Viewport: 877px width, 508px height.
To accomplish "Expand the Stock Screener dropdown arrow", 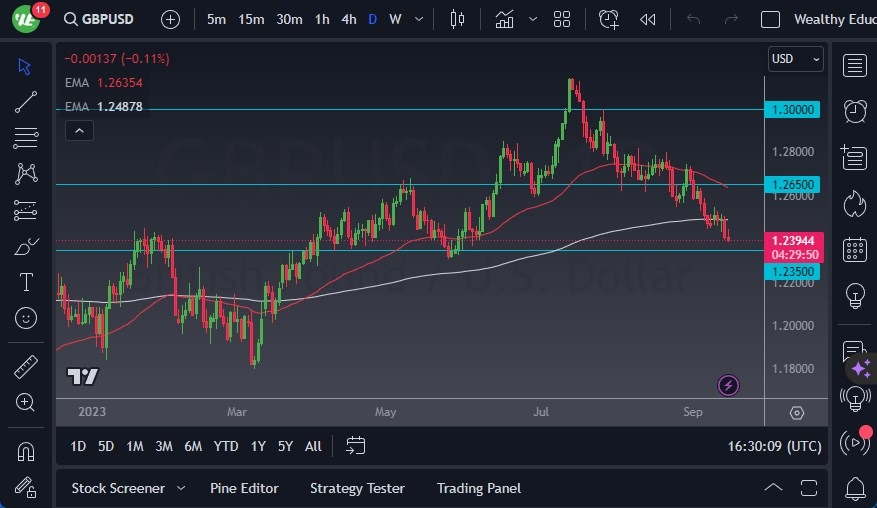I will click(181, 488).
